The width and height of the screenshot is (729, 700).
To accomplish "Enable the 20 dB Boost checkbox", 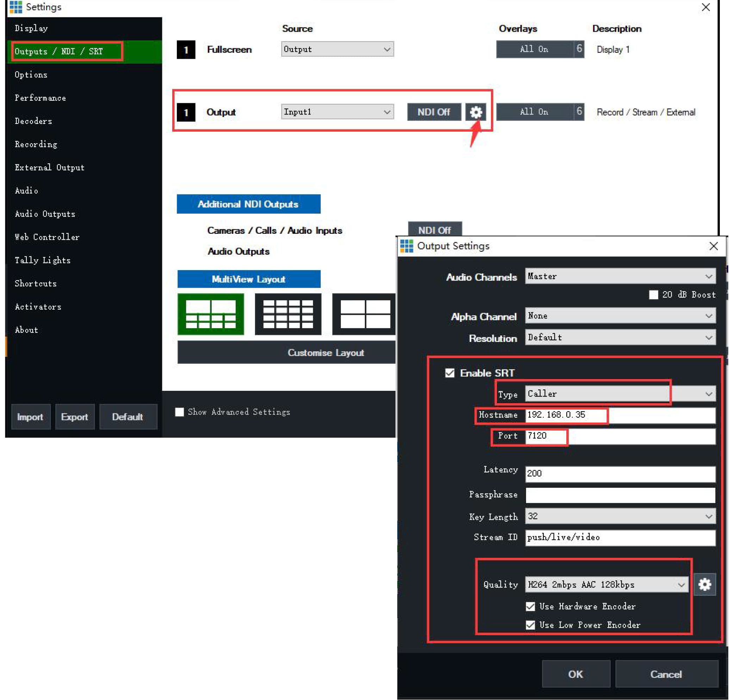I will (x=654, y=295).
